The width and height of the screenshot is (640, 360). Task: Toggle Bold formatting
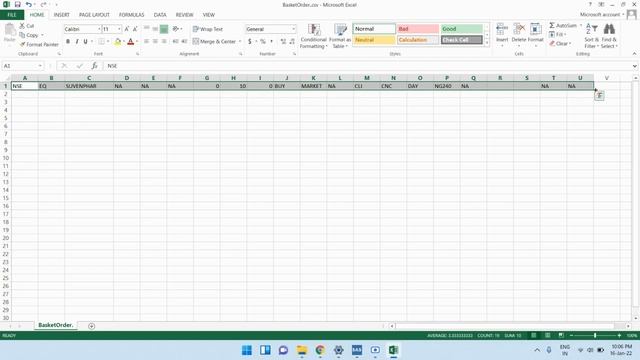coord(68,41)
